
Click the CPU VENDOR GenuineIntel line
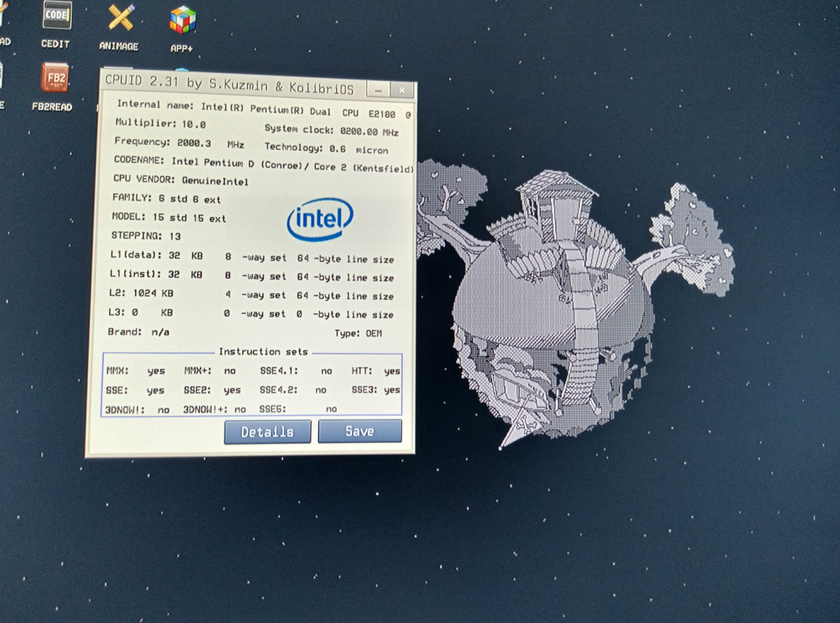181,180
